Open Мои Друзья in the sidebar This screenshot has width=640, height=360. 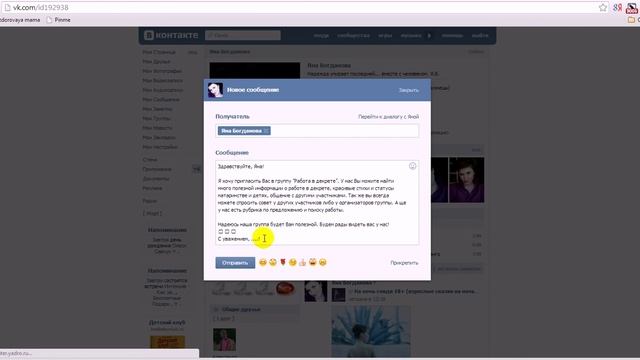156,62
